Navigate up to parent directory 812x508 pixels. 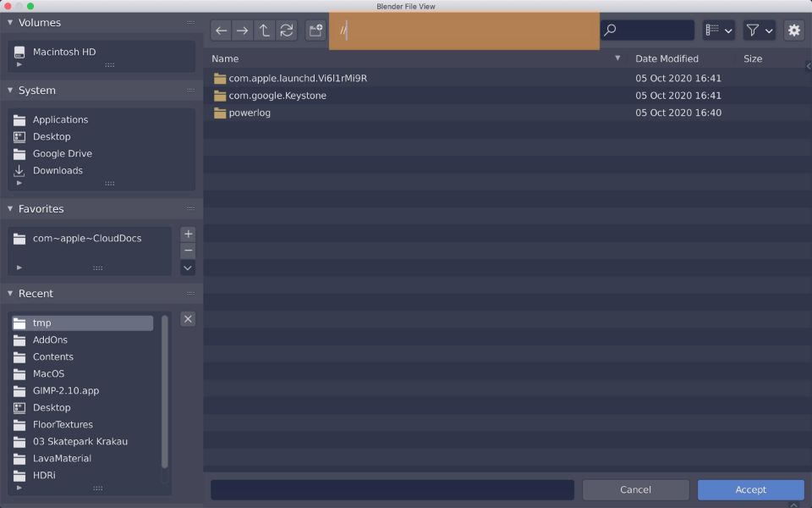point(265,30)
